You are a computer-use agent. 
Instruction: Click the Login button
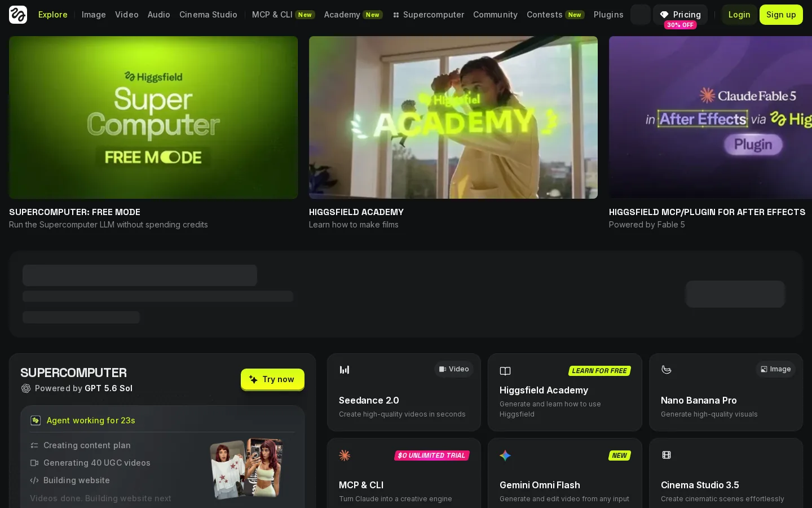coord(739,15)
